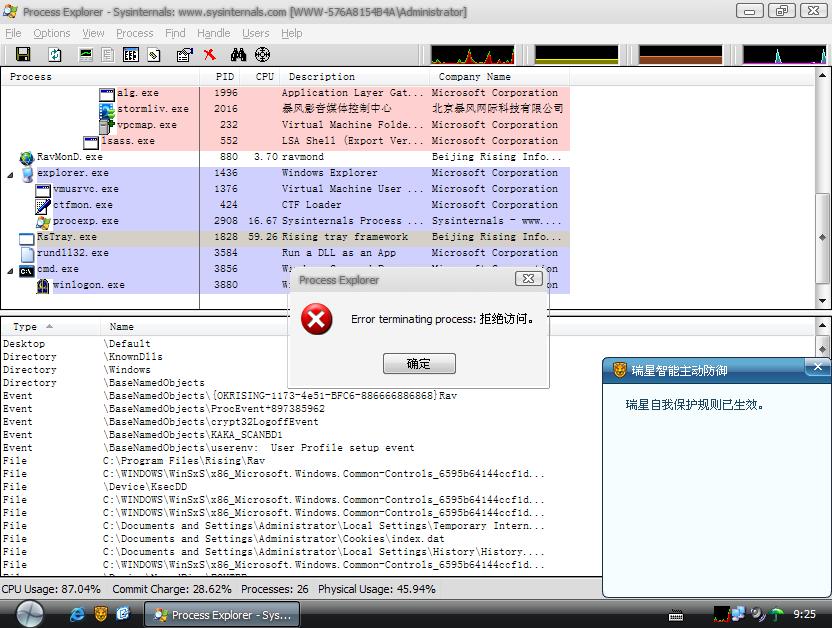Image resolution: width=832 pixels, height=628 pixels.
Task: Sort handles by Type column header
Action: (x=51, y=327)
